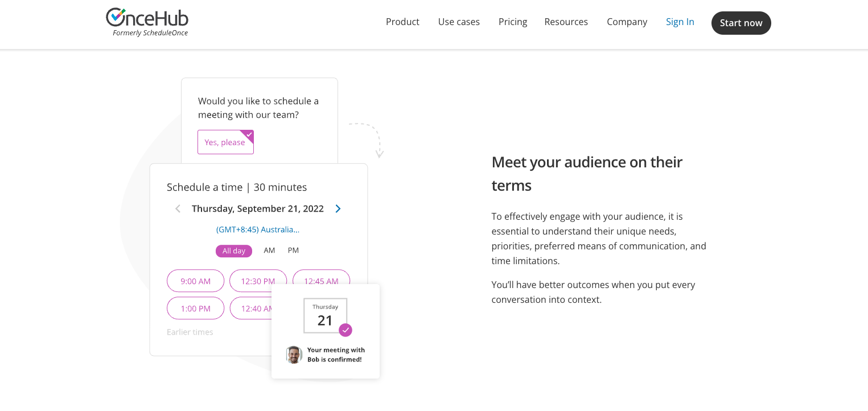Open the timezone selector (GMT+8:45)
868x411 pixels.
tap(258, 230)
